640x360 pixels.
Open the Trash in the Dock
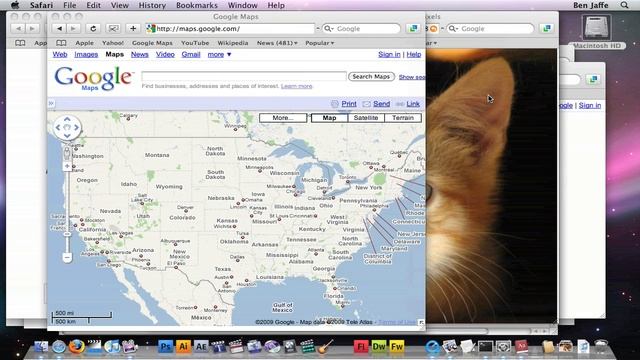[601, 347]
